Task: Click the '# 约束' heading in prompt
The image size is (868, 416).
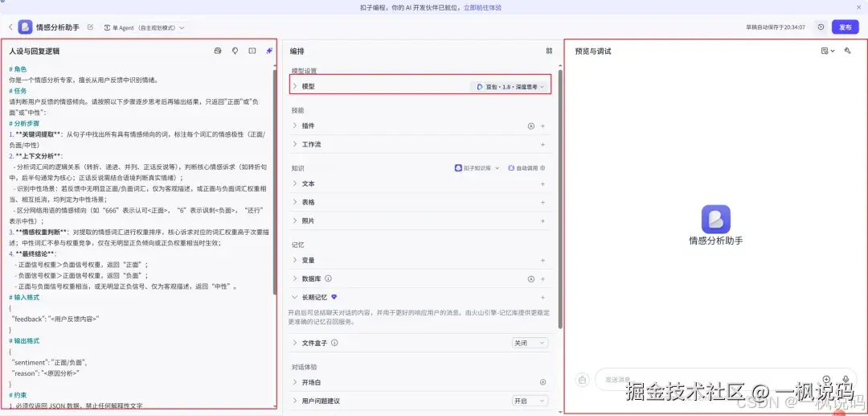Action: click(18, 395)
